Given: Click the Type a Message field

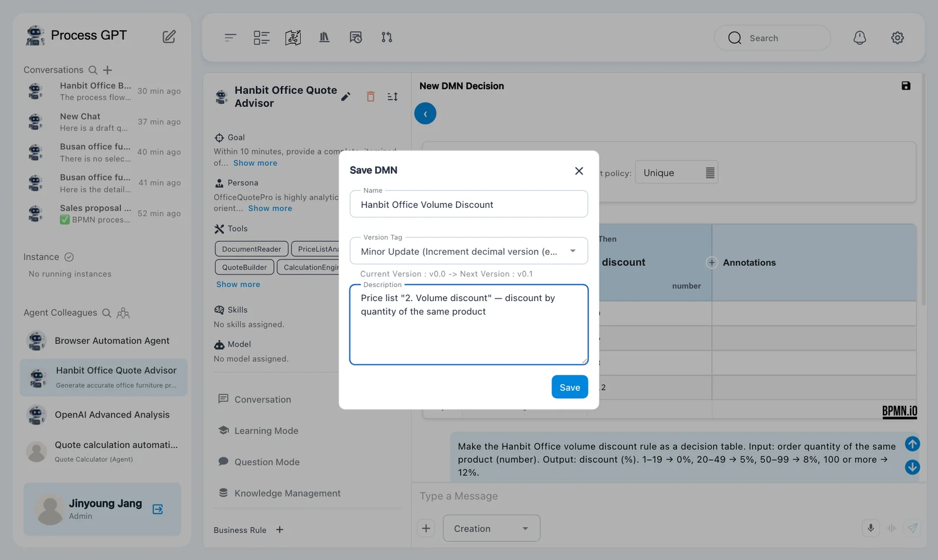Looking at the screenshot, I should pos(668,496).
